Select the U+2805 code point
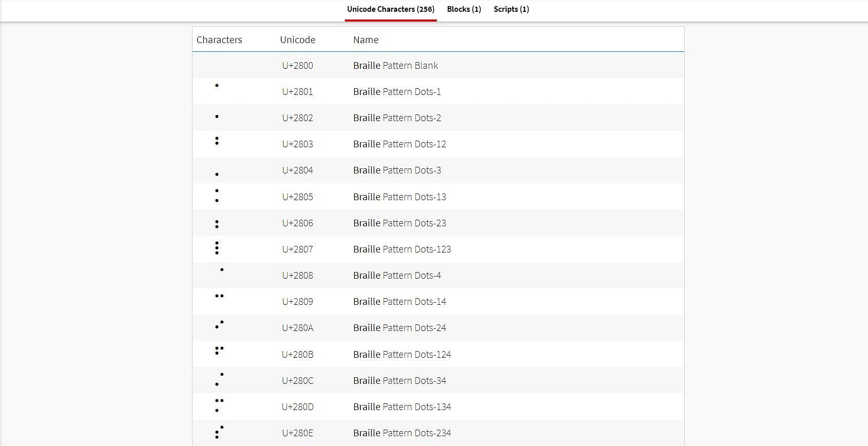 [298, 197]
